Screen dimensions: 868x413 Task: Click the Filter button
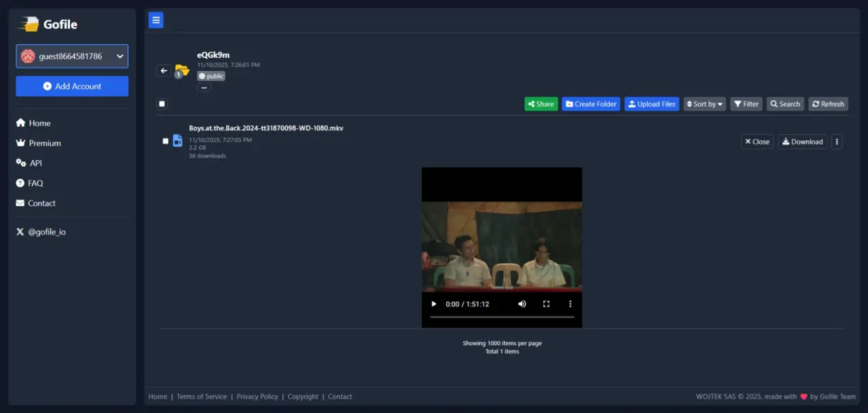(746, 104)
